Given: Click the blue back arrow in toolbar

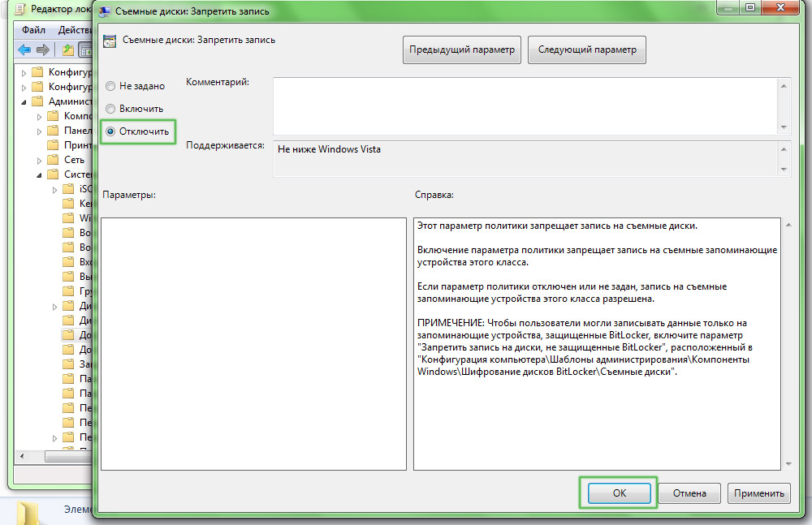Looking at the screenshot, I should point(24,50).
